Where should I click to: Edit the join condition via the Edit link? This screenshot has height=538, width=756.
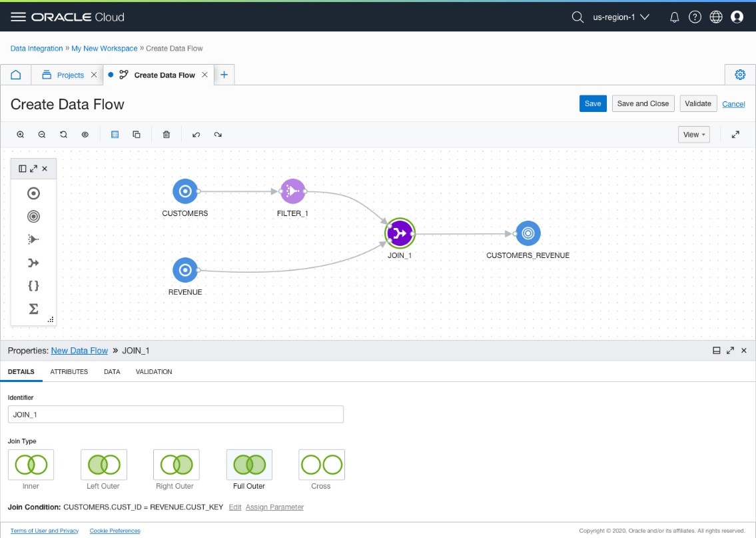pyautogui.click(x=236, y=507)
